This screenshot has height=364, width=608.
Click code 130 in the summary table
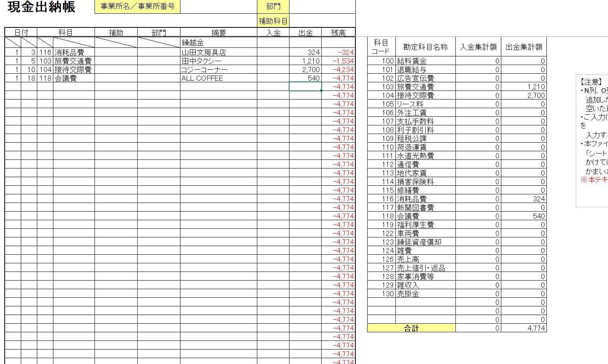pos(381,293)
